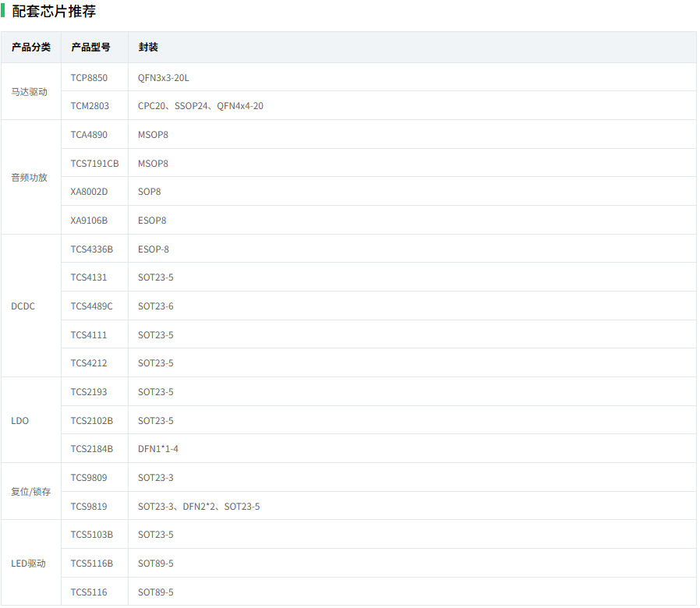Viewport: 700px width, 608px height.
Task: Select the 马达驱动 category cell
Action: [x=30, y=92]
